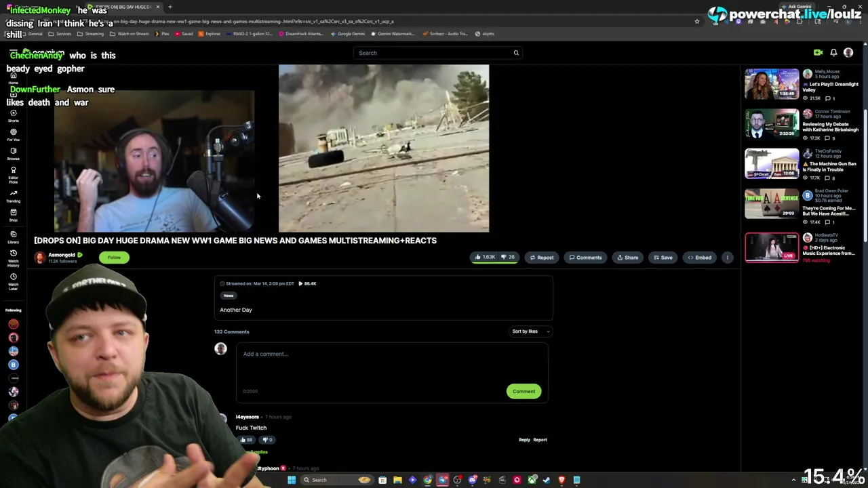Submit with green Comment button
868x488 pixels.
pos(524,391)
